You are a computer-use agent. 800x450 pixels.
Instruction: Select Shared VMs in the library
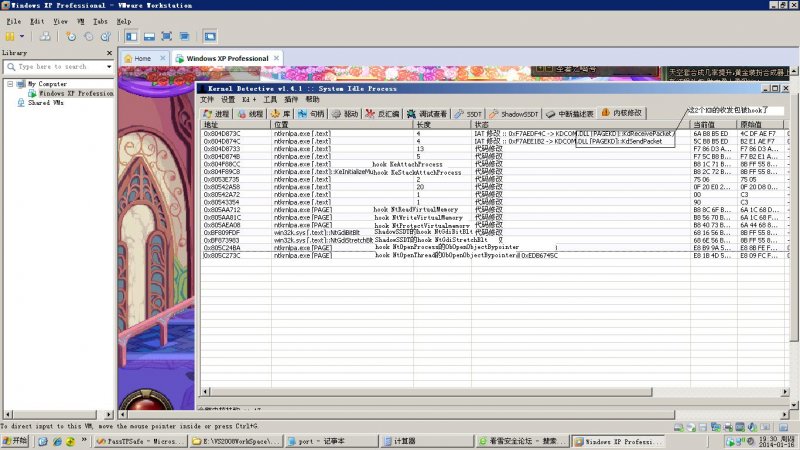pyautogui.click(x=45, y=103)
